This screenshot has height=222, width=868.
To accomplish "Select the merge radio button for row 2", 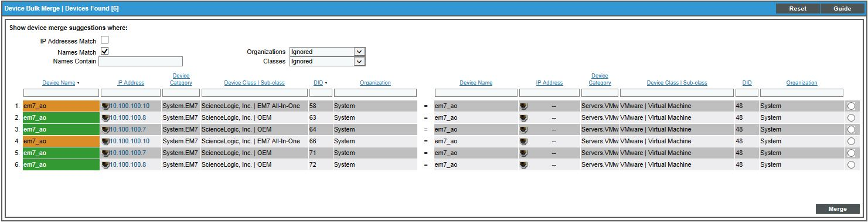I will click(851, 118).
